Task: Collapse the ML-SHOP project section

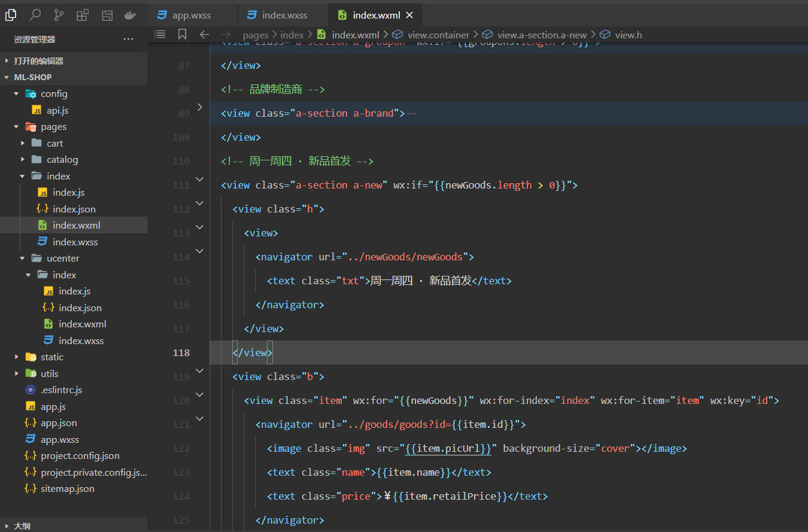Action: [74, 77]
